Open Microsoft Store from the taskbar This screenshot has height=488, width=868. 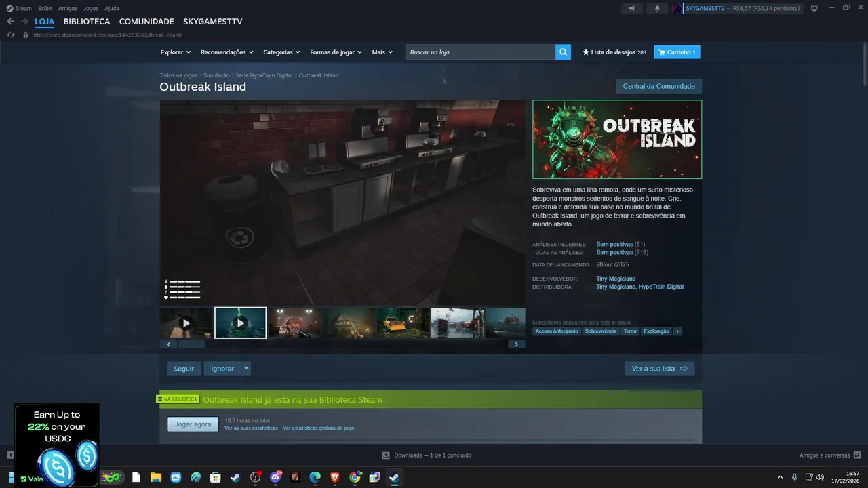point(216,477)
